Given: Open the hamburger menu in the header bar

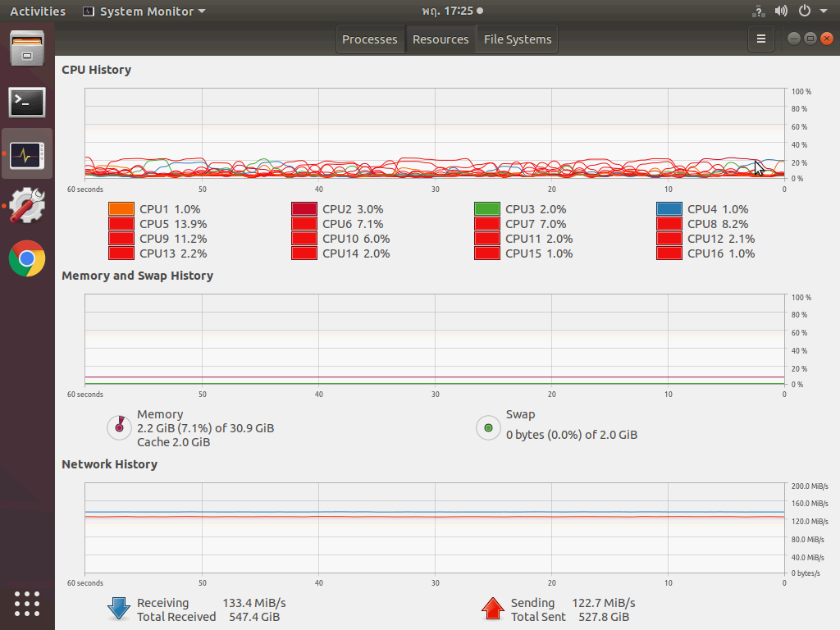Looking at the screenshot, I should tap(760, 39).
